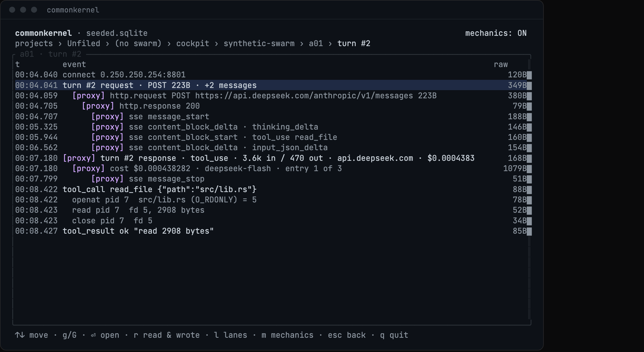
Task: Select the sse message_stop row
Action: click(x=272, y=179)
